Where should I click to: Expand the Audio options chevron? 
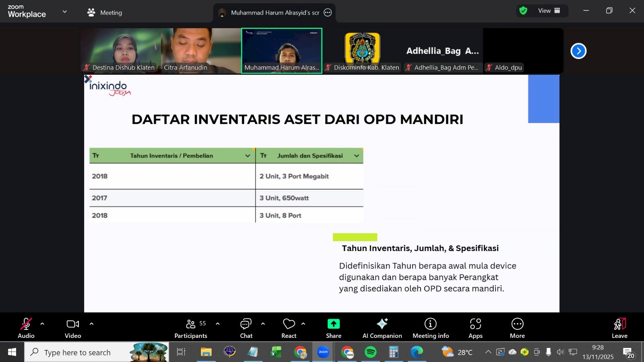click(x=42, y=323)
